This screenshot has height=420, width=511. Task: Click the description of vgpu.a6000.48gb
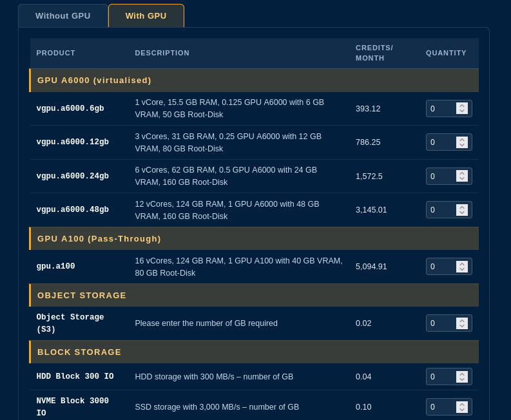227,210
